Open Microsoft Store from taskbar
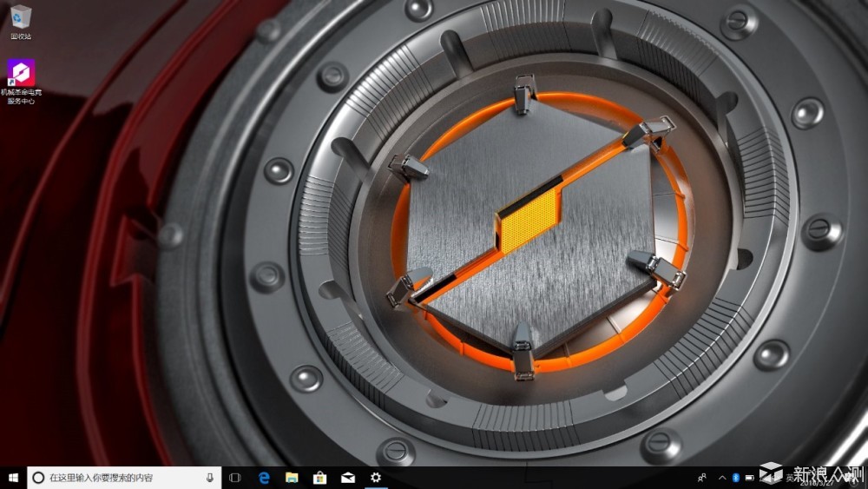The image size is (868, 489). pyautogui.click(x=319, y=478)
